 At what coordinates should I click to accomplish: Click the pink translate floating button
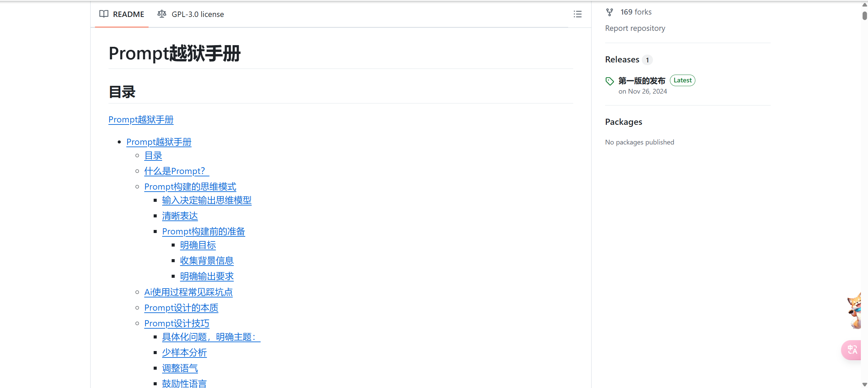852,350
